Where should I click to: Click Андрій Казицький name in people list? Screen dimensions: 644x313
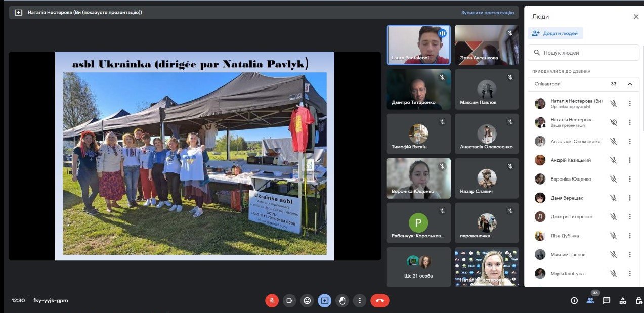click(x=571, y=160)
